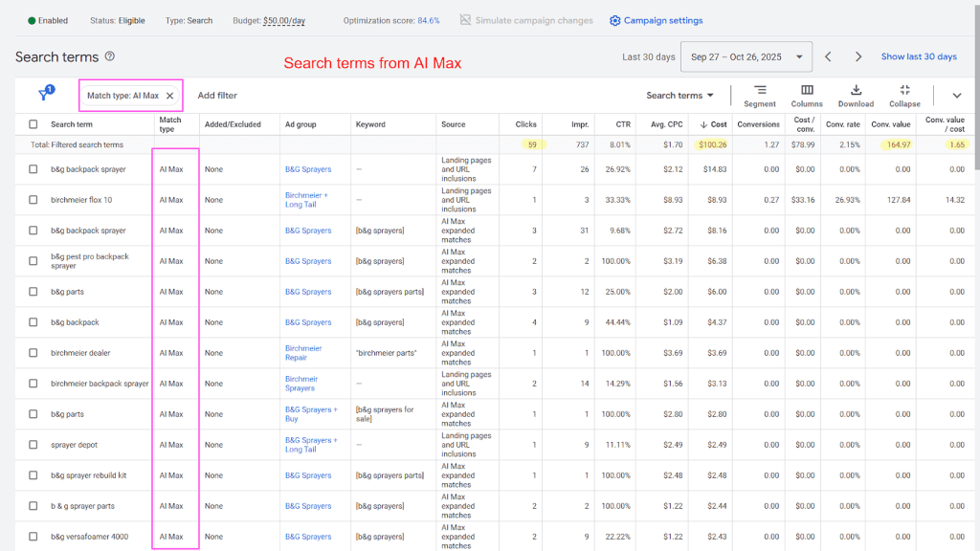980x551 pixels.
Task: Open Birchmeier Sprayers ad group link
Action: [x=301, y=384]
